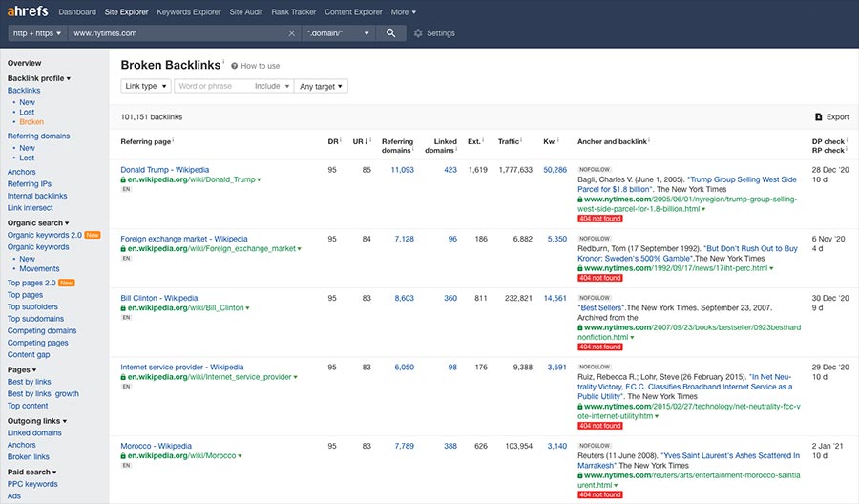Image resolution: width=859 pixels, height=504 pixels.
Task: Sort by UR column header
Action: [361, 141]
